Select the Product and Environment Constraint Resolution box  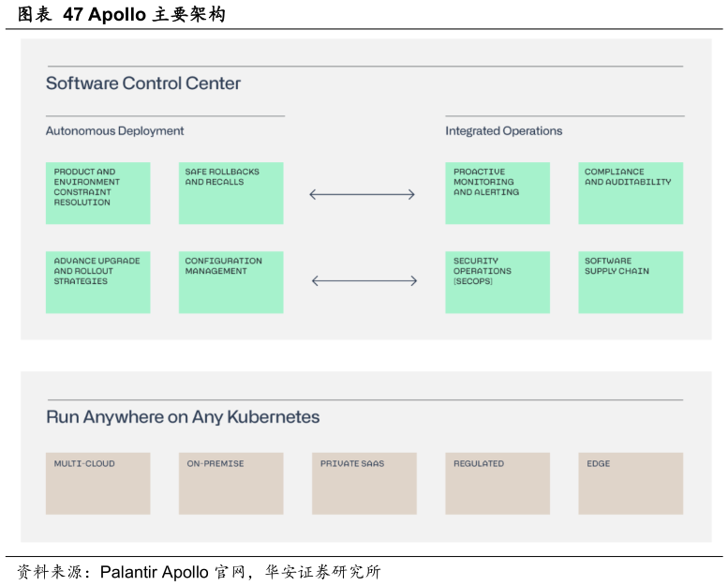(x=97, y=193)
